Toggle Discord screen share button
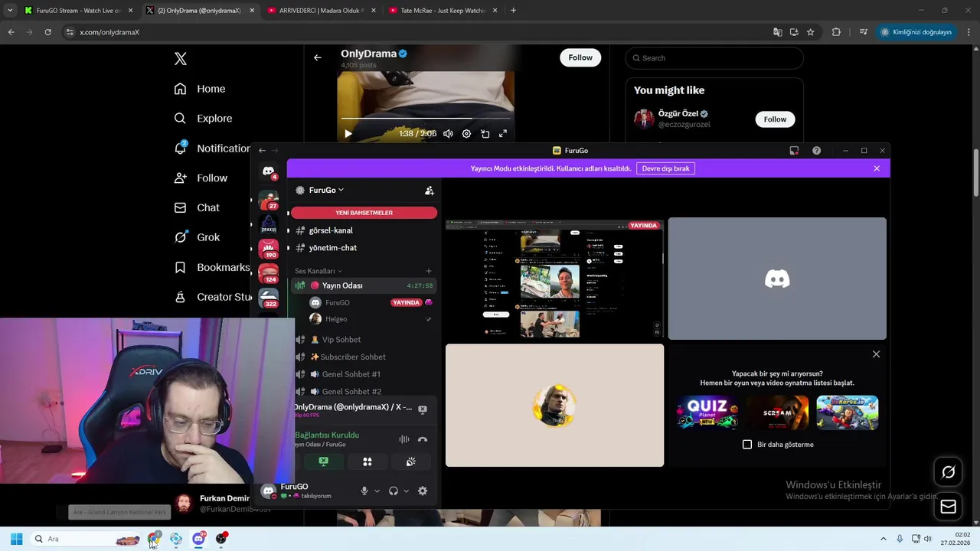This screenshot has width=980, height=551. click(x=323, y=461)
